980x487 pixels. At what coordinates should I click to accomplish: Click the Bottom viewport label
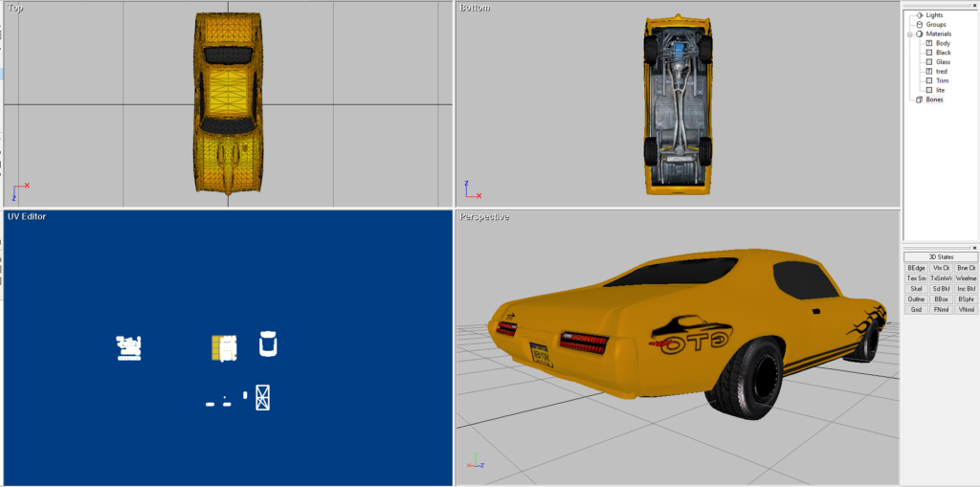coord(475,9)
